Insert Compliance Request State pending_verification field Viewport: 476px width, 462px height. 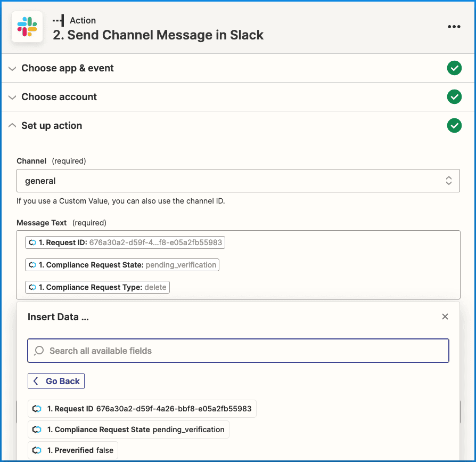(x=128, y=429)
